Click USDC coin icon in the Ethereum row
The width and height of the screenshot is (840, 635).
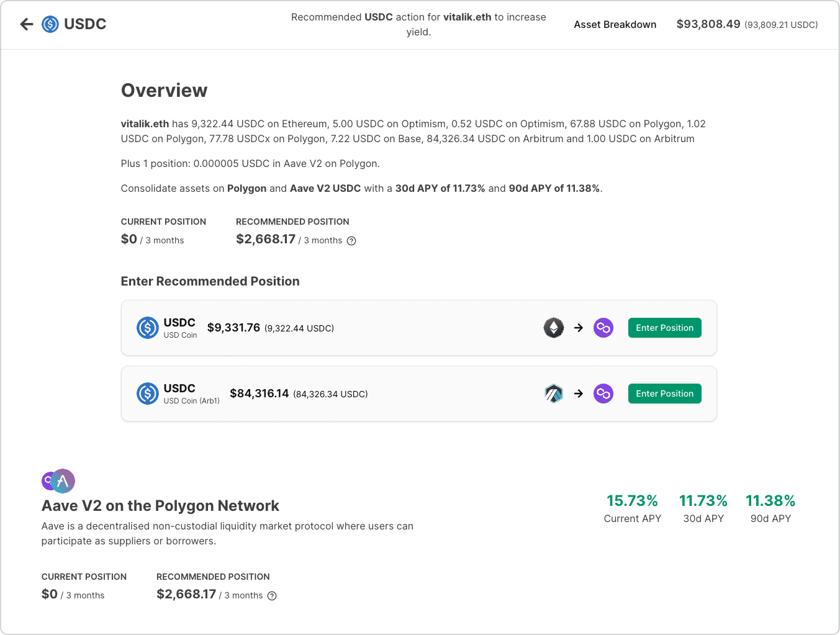tap(148, 328)
